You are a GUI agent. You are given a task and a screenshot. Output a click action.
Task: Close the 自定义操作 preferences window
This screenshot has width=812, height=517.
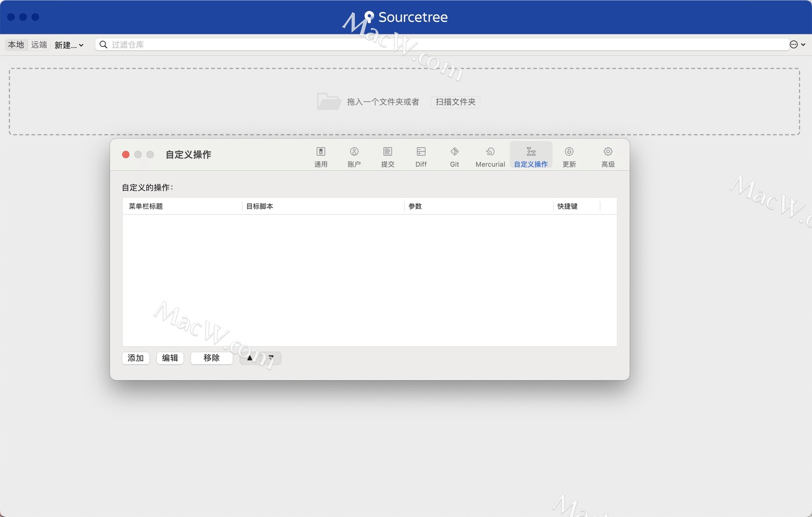tap(126, 154)
